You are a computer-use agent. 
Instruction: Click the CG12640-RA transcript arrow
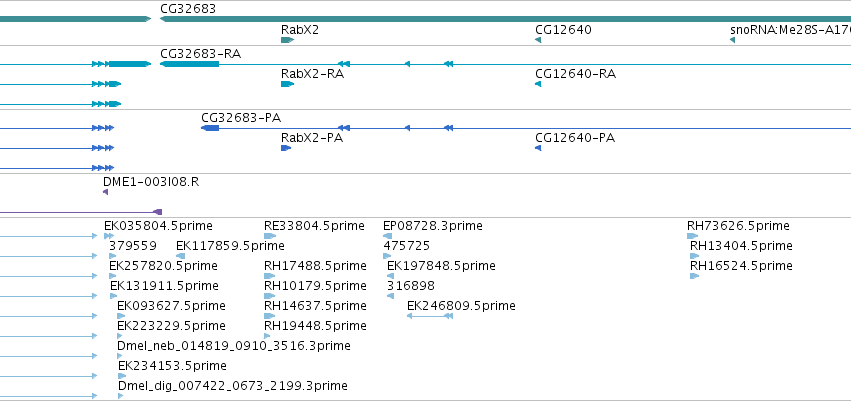[538, 84]
